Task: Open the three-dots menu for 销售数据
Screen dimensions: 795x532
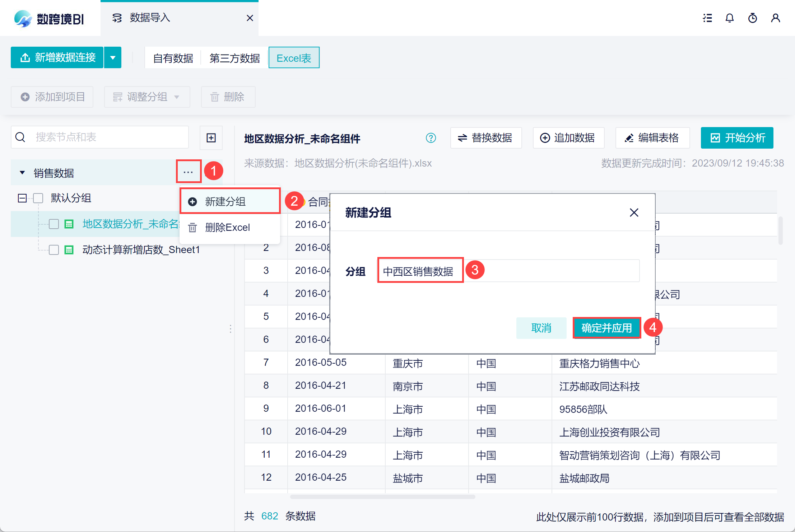Action: [189, 172]
